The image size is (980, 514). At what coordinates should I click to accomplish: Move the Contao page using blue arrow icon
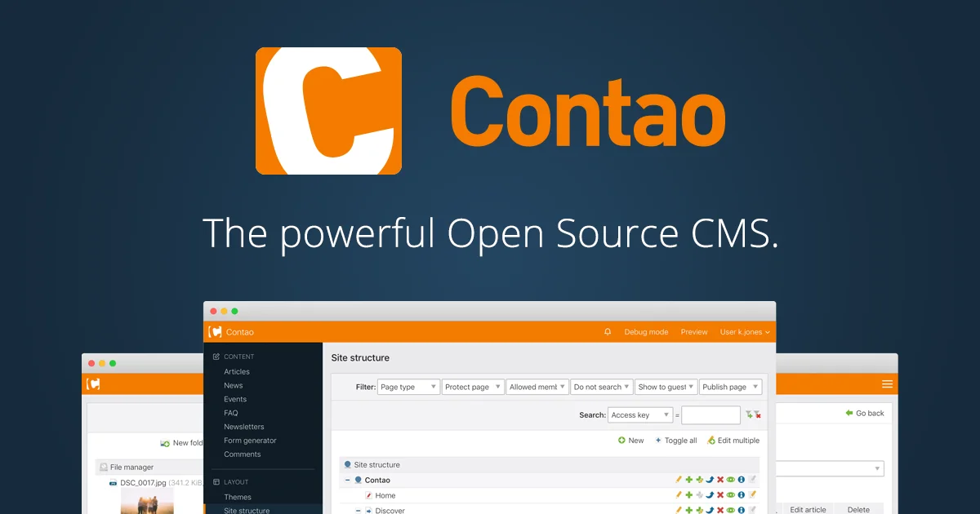(710, 480)
